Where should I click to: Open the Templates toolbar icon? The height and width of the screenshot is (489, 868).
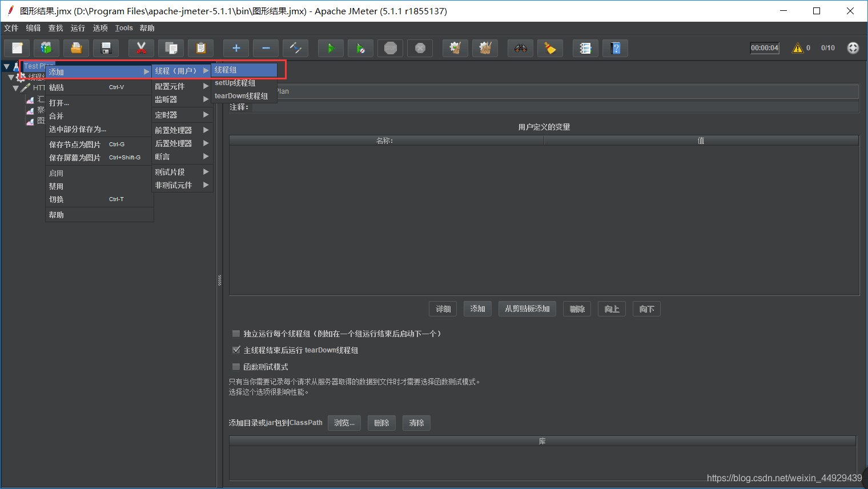tap(46, 48)
